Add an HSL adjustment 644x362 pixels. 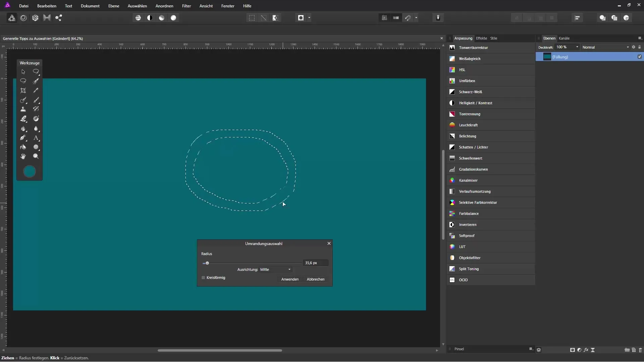(491, 70)
